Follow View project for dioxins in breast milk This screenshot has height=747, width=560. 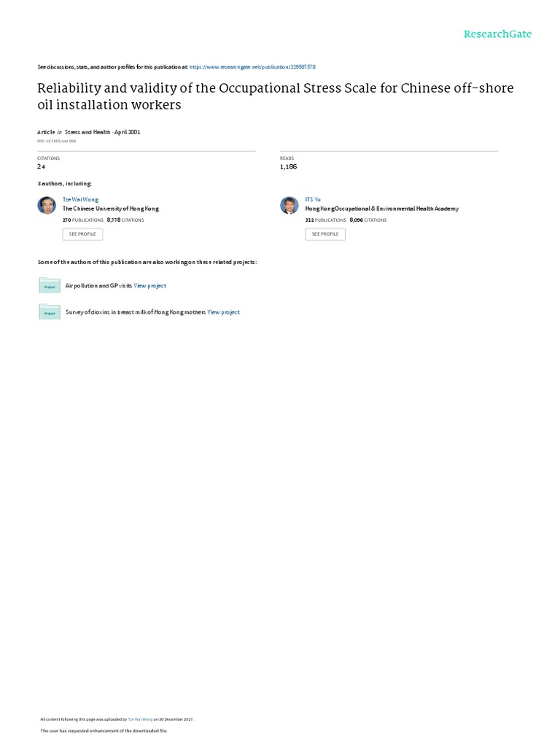224,312
